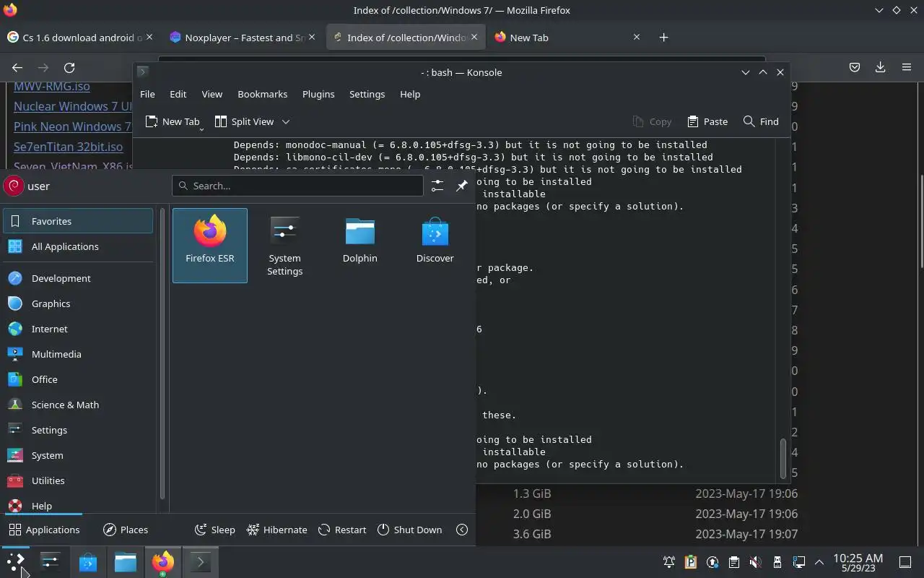Open System Settings from Favorites grid
Viewport: 924px width, 578px height.
point(284,245)
